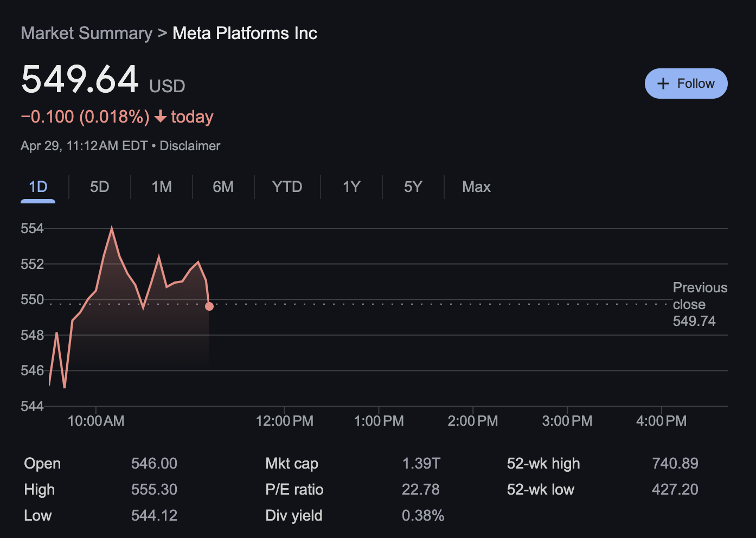Image resolution: width=756 pixels, height=538 pixels.
Task: Switch to the 6M range tab
Action: tap(223, 187)
